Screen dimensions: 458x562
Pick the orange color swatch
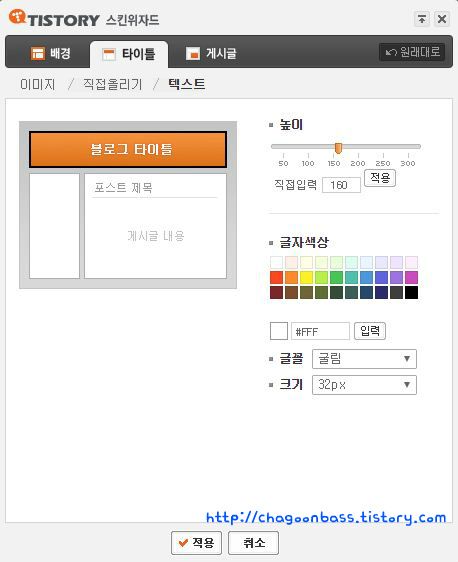[291, 277]
